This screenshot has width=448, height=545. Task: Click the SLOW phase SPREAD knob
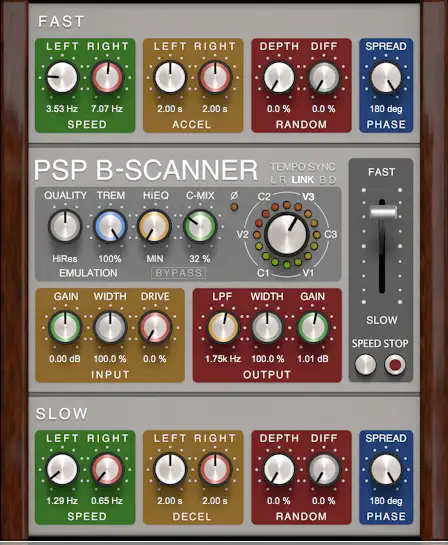tap(386, 469)
